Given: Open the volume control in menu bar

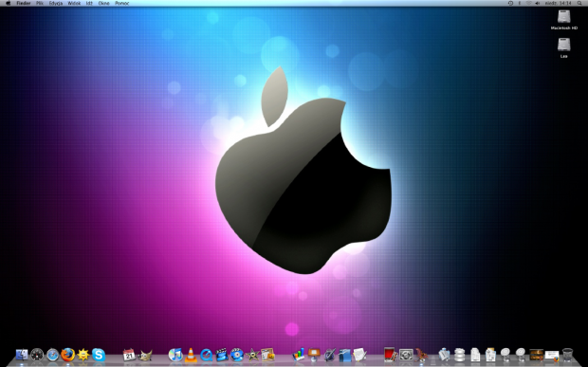Looking at the screenshot, I should coord(537,3).
